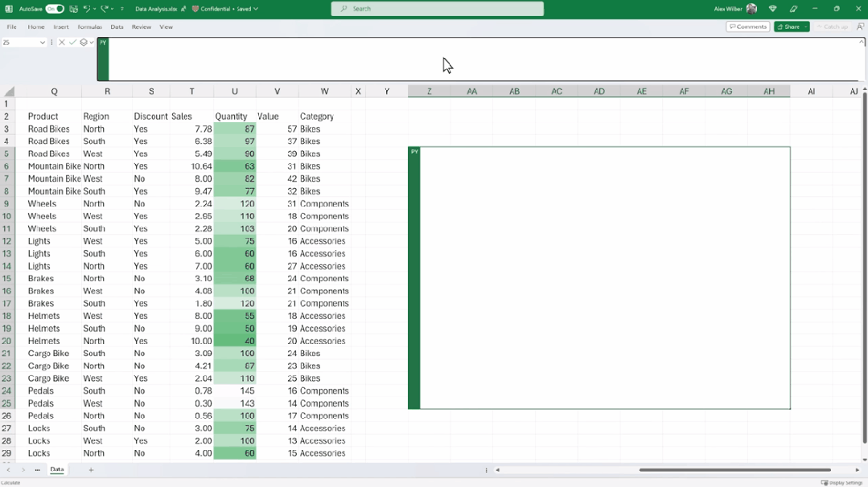This screenshot has width=868, height=487.
Task: Open the Comments pane
Action: click(x=747, y=26)
